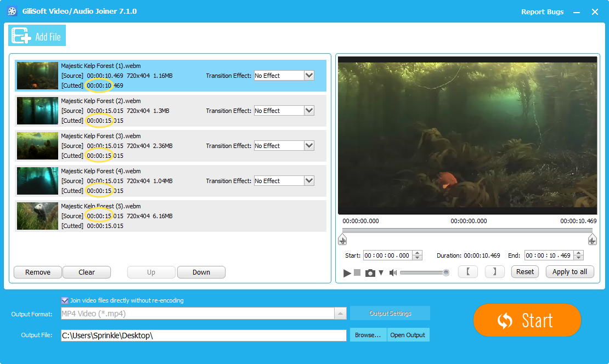
Task: Click the GiliSoft film reel app icon
Action: [12, 12]
